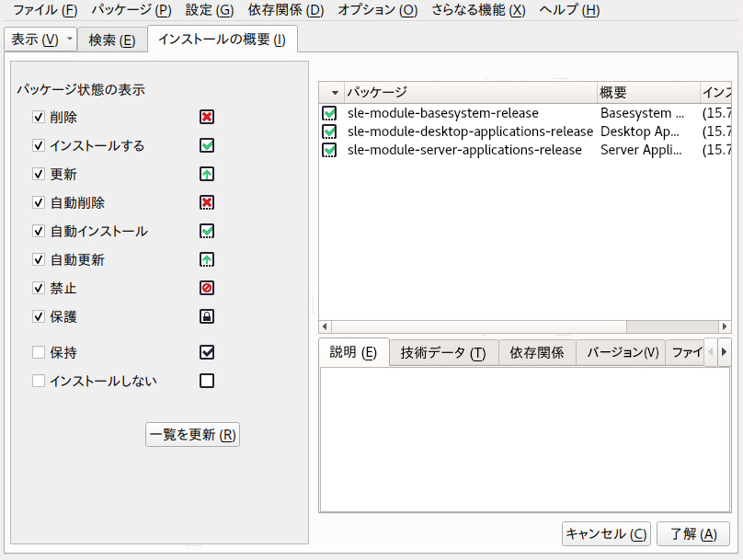The height and width of the screenshot is (560, 743).
Task: Click the green arrow update status icon
Action: pyautogui.click(x=207, y=174)
